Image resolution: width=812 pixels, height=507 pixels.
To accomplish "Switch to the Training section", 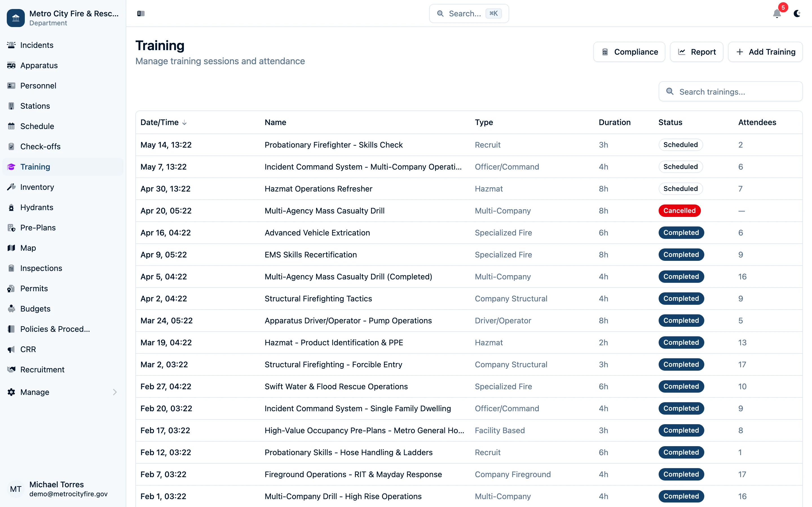I will click(35, 167).
